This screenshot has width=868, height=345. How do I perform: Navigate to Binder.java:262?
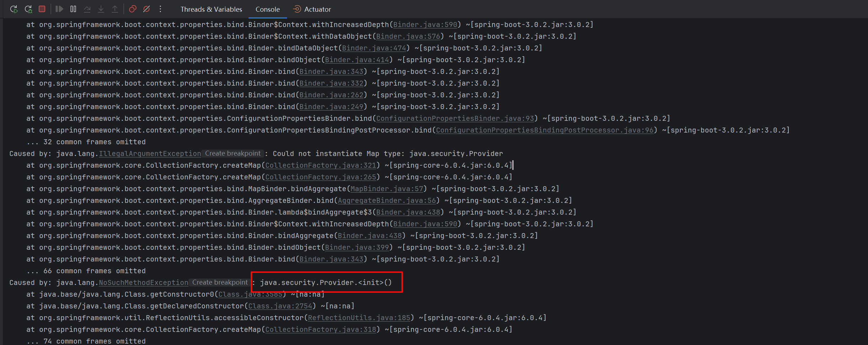click(331, 95)
